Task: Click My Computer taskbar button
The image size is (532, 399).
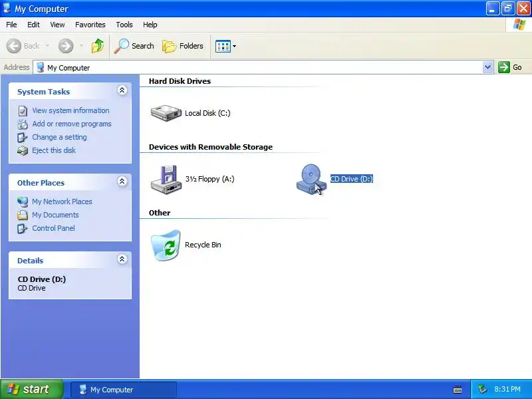Action: point(124,390)
